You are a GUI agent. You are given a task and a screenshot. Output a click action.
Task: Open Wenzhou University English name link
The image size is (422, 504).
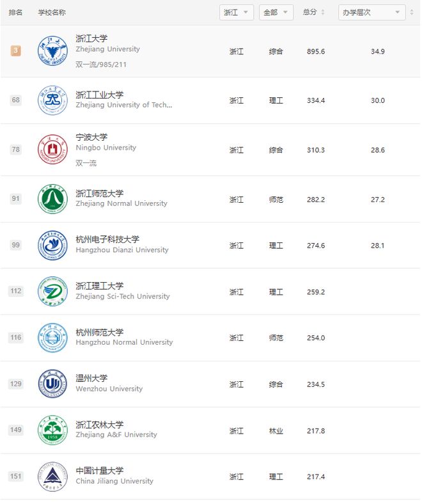point(109,389)
